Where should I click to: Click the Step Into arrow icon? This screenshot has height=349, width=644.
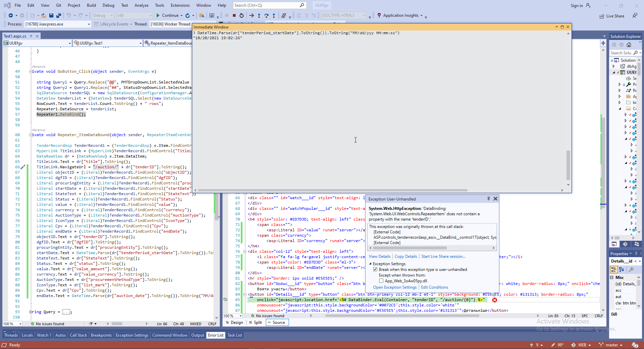click(x=259, y=15)
